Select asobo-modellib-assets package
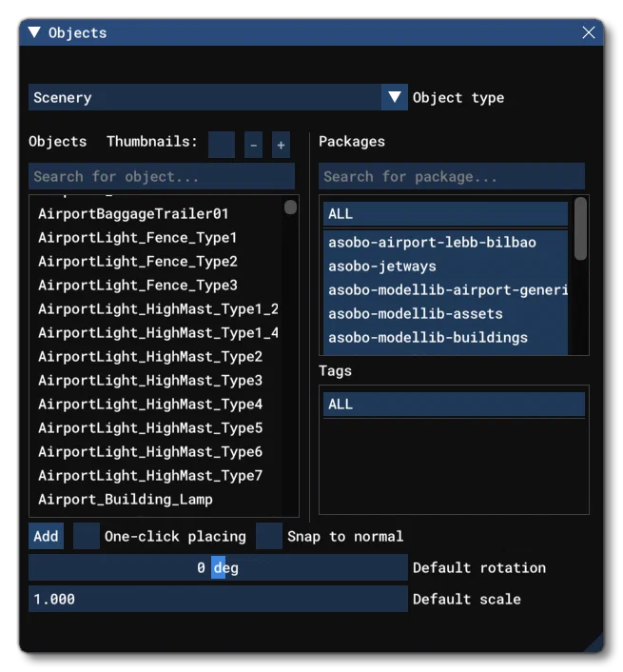The image size is (623, 672). coord(445,314)
